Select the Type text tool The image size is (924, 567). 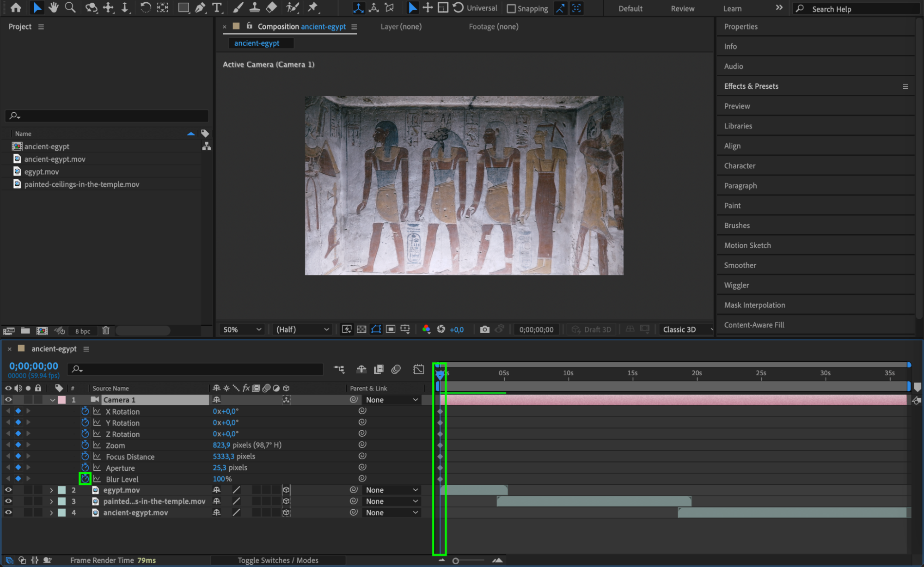[216, 7]
